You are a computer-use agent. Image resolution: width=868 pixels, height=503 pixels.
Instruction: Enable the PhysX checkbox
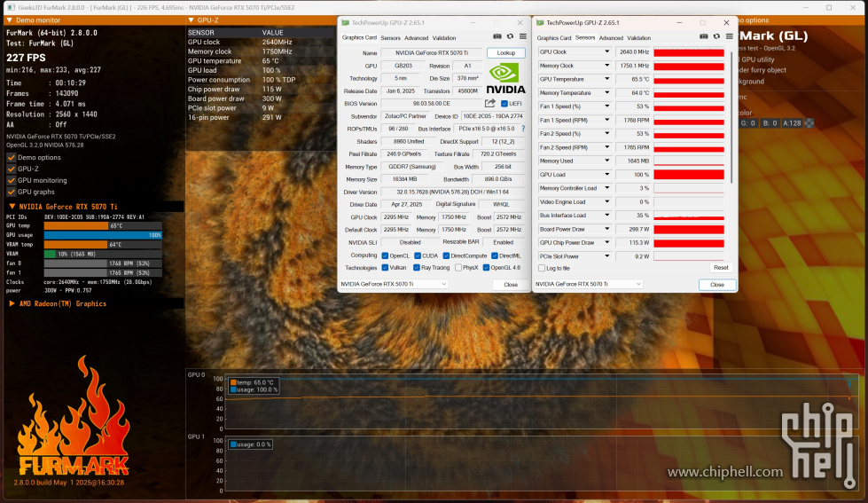(458, 268)
